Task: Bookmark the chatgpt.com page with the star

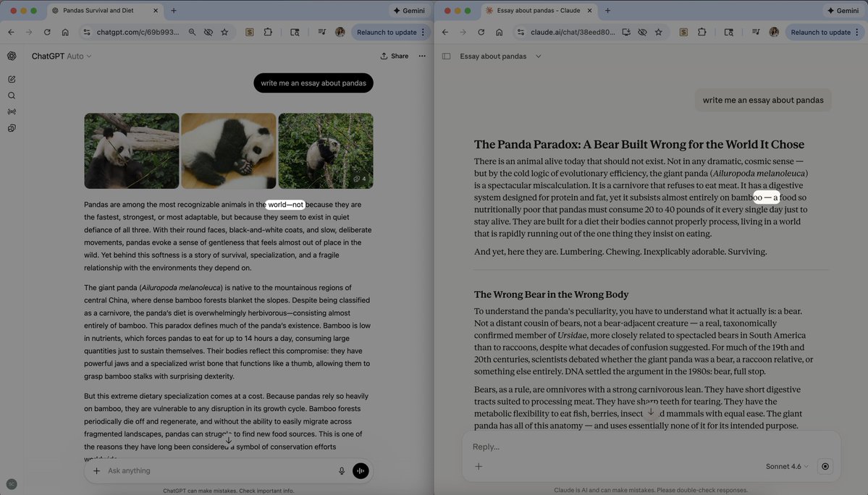Action: (x=224, y=32)
